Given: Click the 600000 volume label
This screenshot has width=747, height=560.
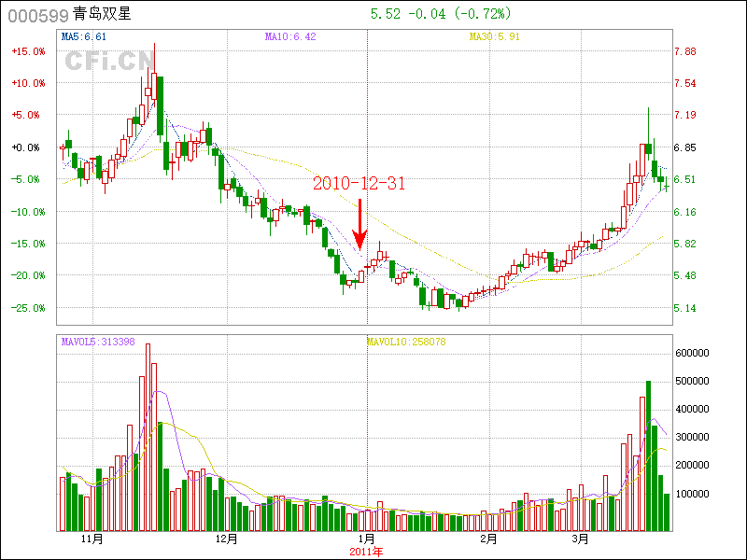Looking at the screenshot, I should tap(692, 353).
